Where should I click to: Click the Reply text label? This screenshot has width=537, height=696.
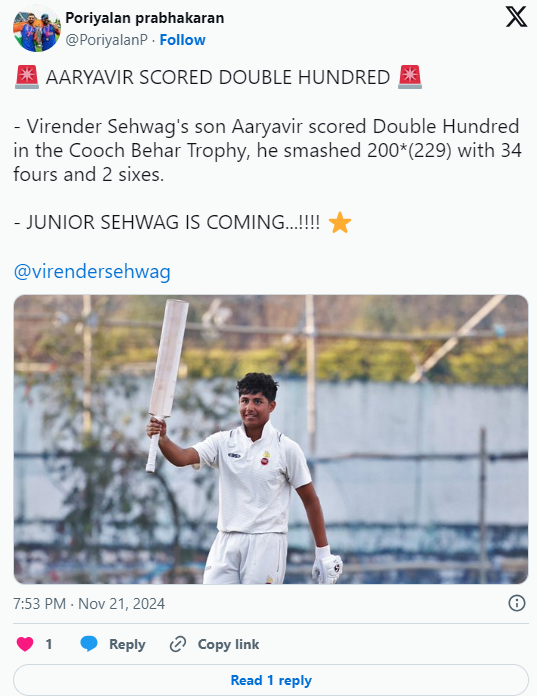tap(127, 644)
